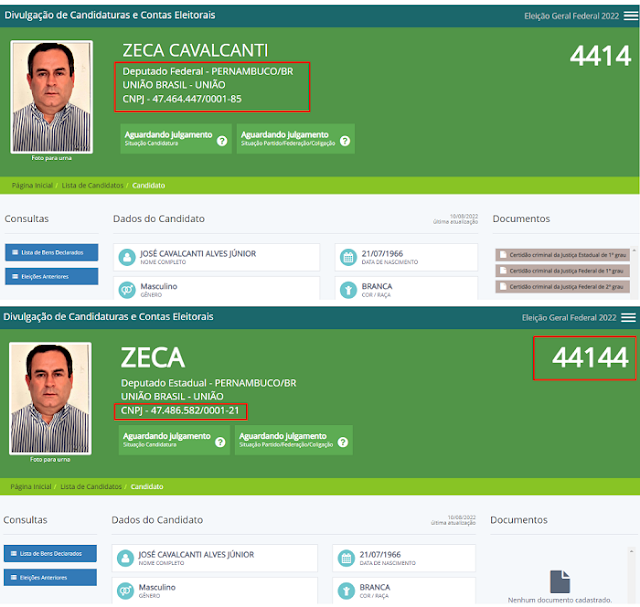Click Candidato in upper breadcrumb
The height and width of the screenshot is (607, 640).
[x=149, y=185]
